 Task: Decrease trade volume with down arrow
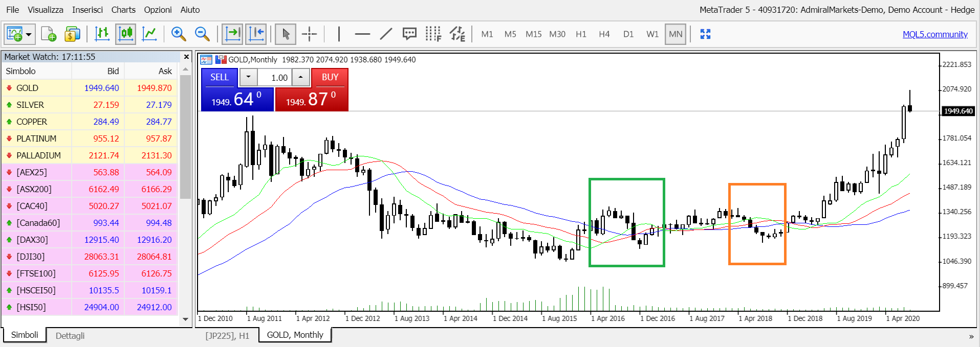point(249,77)
